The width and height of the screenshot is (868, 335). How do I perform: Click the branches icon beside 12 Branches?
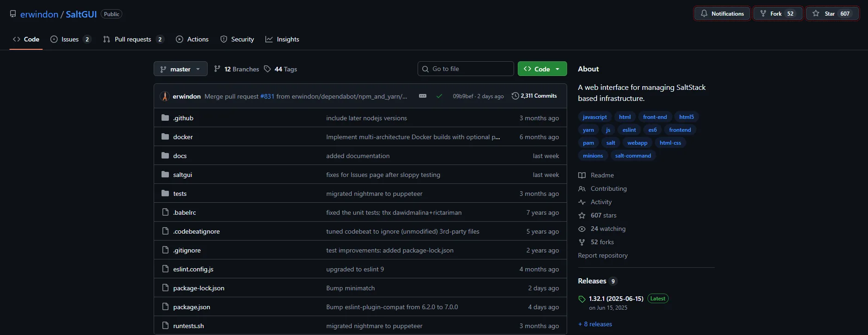(217, 69)
